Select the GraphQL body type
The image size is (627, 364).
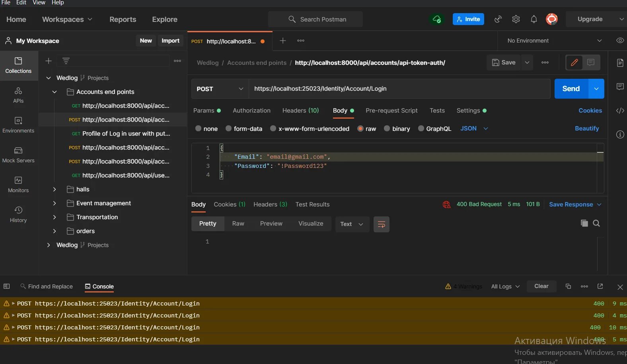421,128
